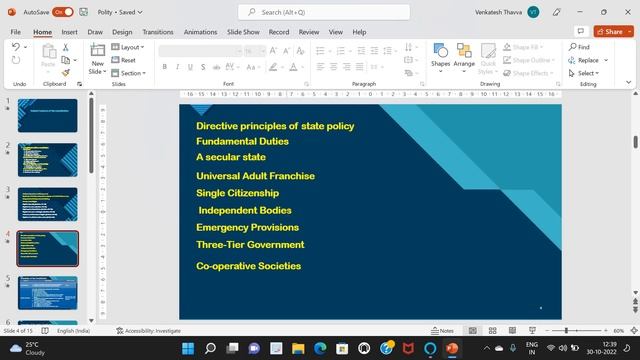Toggle Bold formatting

coord(164,67)
